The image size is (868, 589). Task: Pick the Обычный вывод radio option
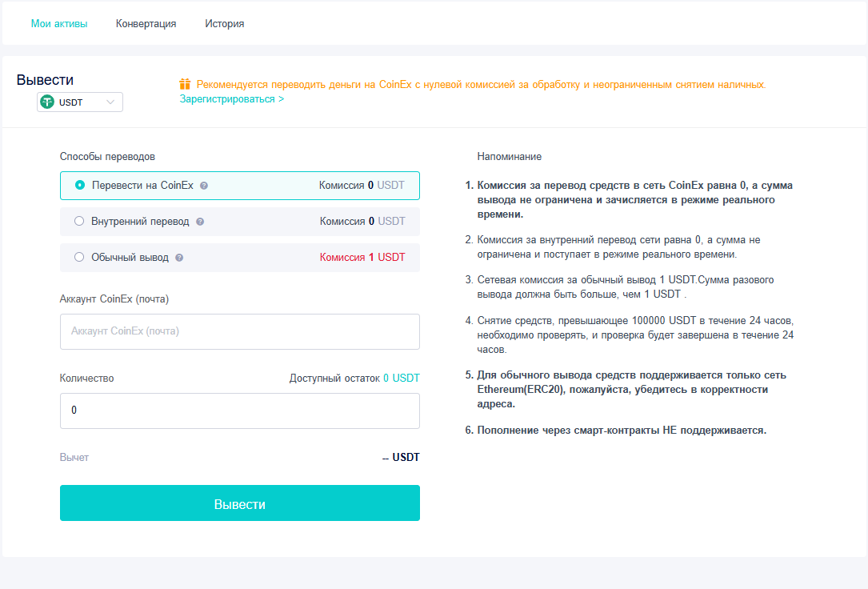click(x=79, y=257)
